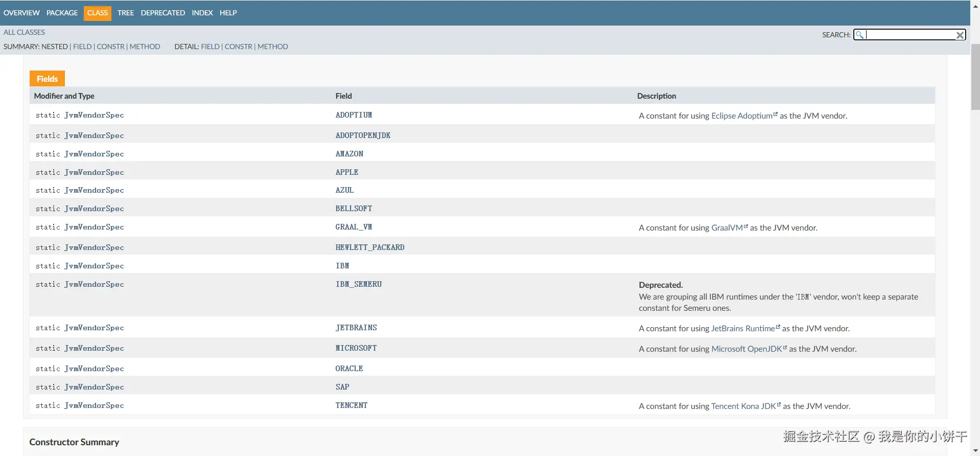This screenshot has height=456, width=980.
Task: Click the Constructor Summary heading
Action: [74, 442]
